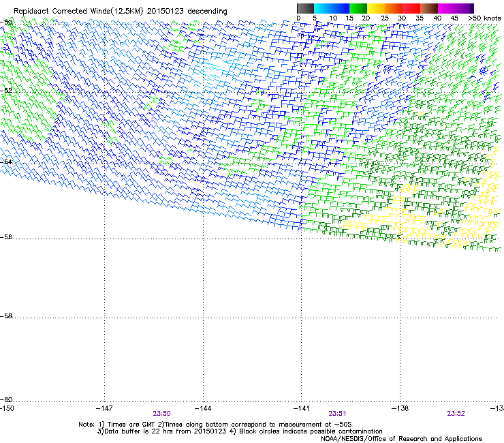Click the dark purple >50 knots legend segment

pyautogui.click(x=472, y=8)
